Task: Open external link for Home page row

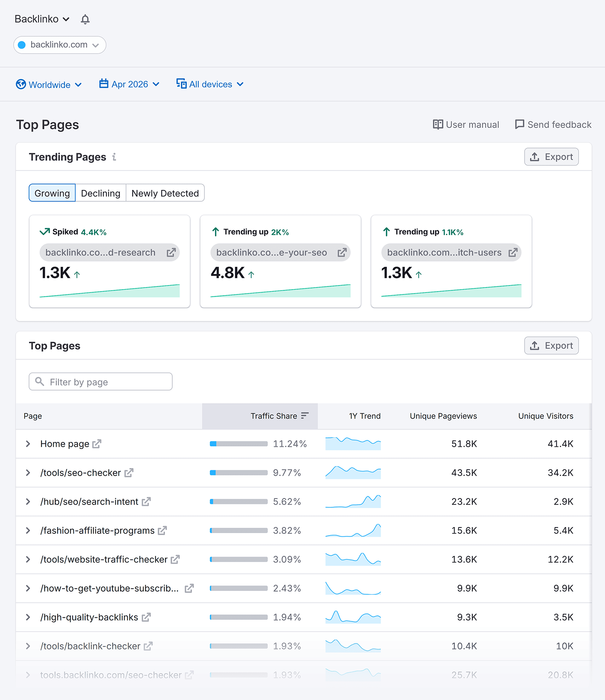Action: pyautogui.click(x=97, y=444)
